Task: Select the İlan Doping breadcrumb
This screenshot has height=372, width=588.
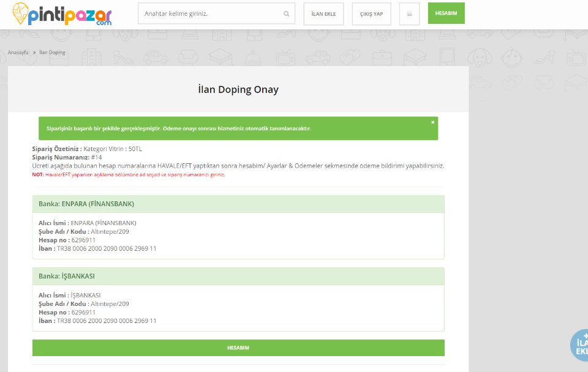Action: [x=52, y=53]
